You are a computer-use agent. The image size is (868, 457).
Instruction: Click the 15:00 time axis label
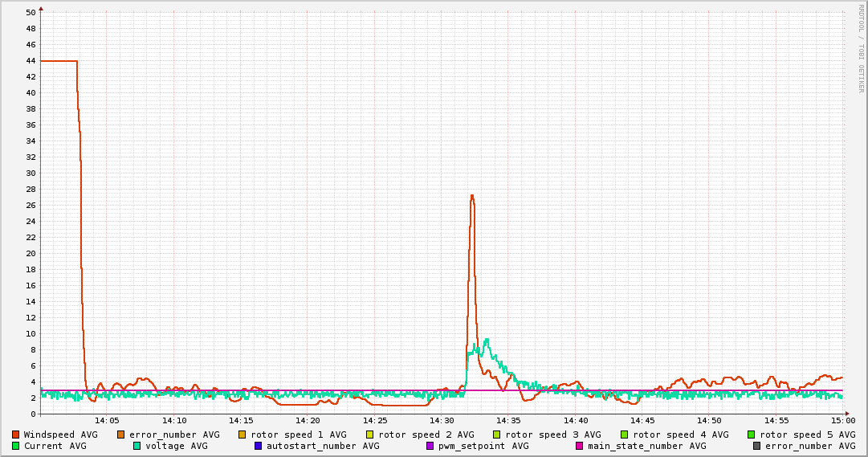point(842,421)
